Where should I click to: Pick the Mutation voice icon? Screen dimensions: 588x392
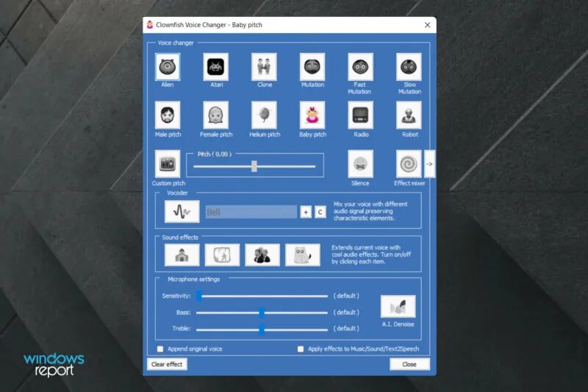312,67
